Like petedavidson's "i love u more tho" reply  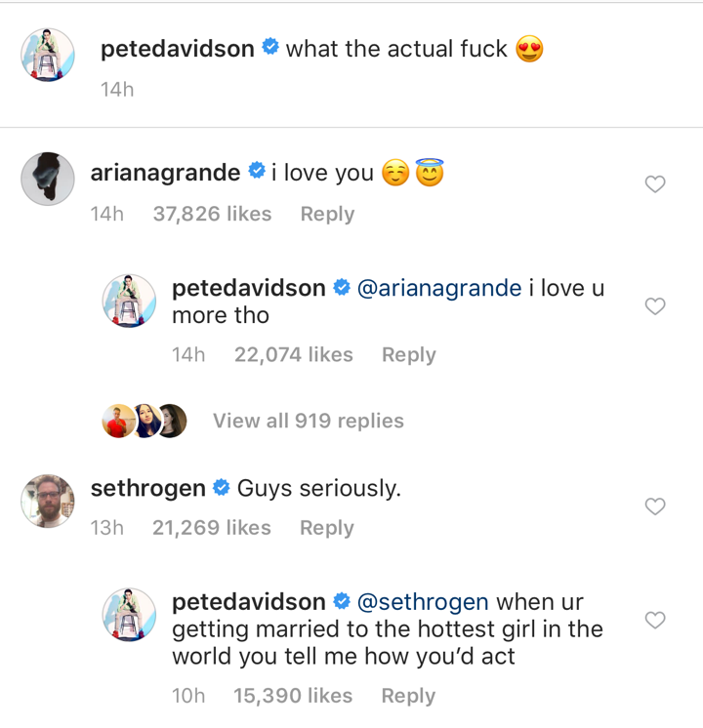click(655, 306)
